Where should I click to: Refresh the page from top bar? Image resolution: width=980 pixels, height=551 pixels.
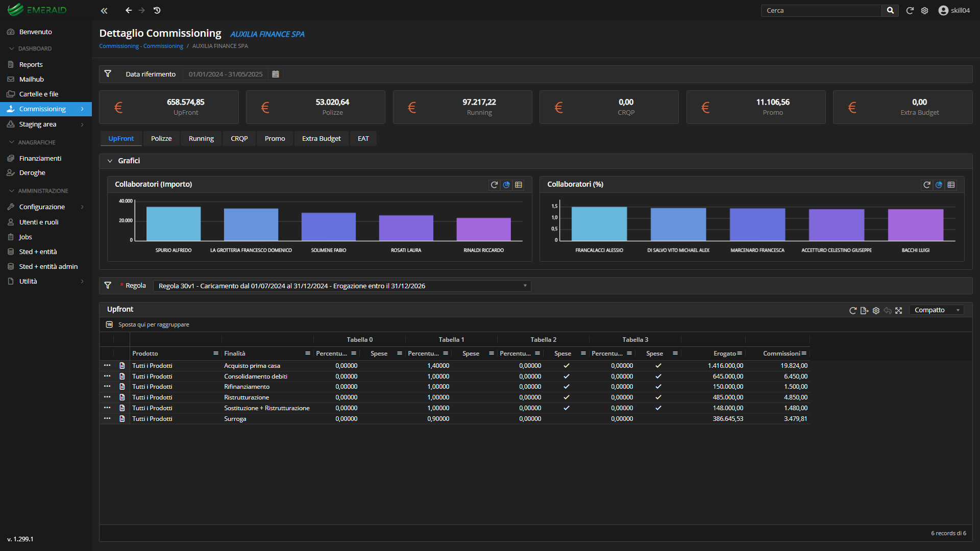pyautogui.click(x=910, y=10)
